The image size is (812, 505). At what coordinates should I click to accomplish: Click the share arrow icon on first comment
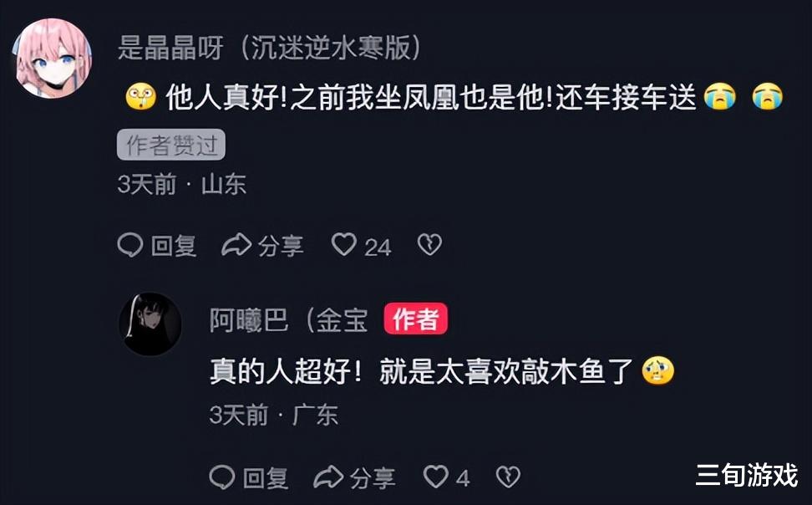point(236,245)
